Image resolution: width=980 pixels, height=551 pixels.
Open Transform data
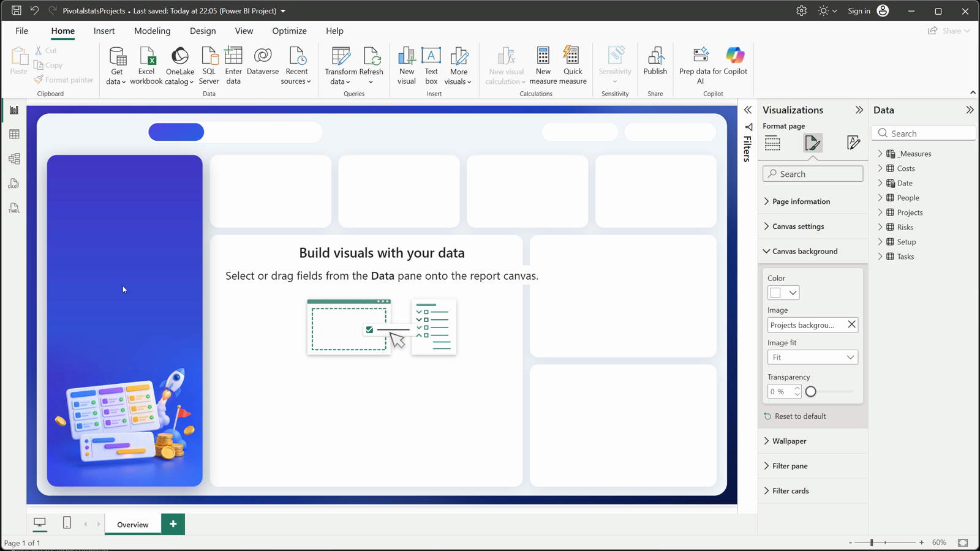pos(341,66)
